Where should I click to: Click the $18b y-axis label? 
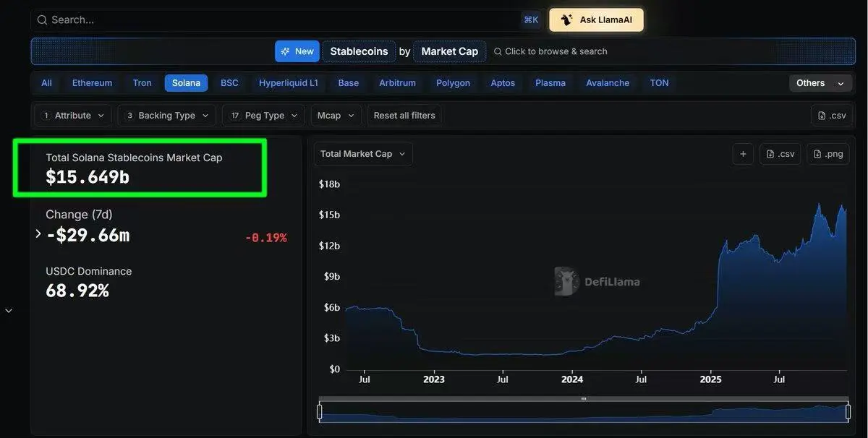point(329,184)
